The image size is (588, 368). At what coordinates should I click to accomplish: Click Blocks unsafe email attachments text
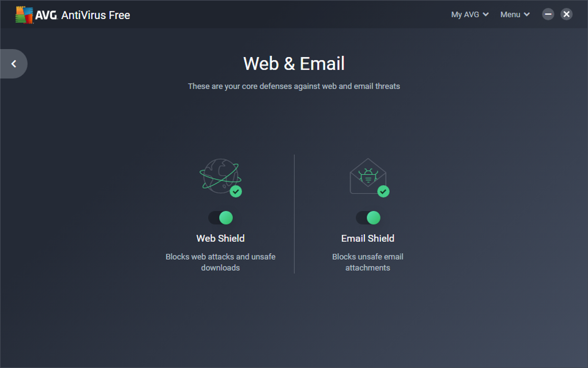click(x=368, y=262)
